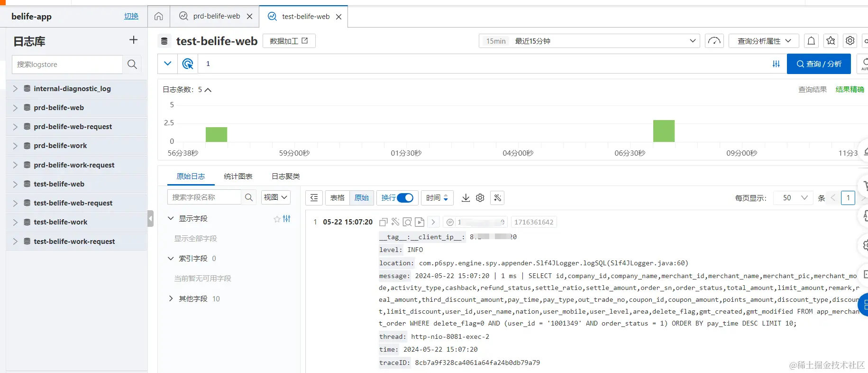
Task: Focus the 搜索字段名称 field search box
Action: point(204,197)
